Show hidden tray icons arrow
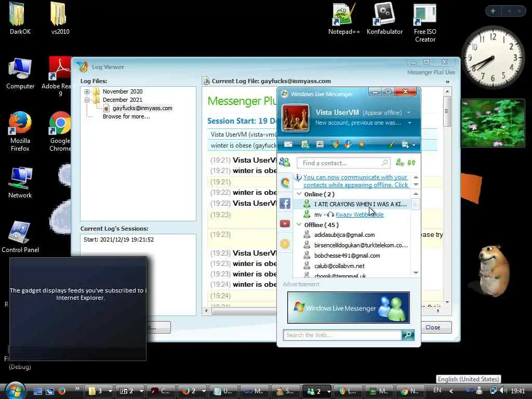Screen dimensions: 532x399 tap(451, 391)
